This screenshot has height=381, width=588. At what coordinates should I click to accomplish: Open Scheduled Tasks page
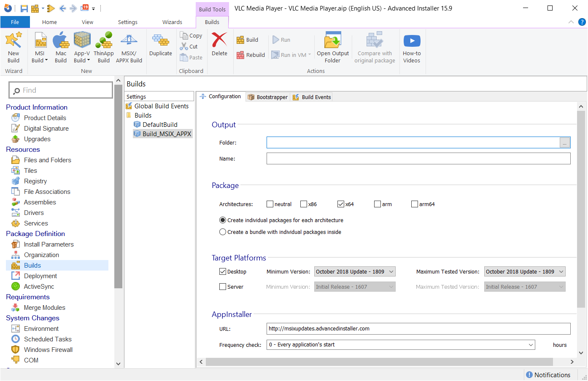pyautogui.click(x=48, y=339)
